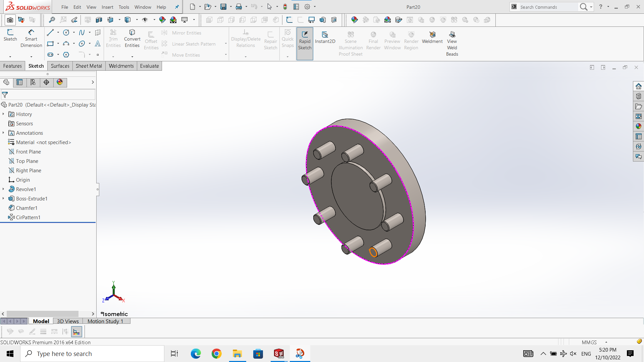
Task: Open the Tools menu
Action: 124,7
